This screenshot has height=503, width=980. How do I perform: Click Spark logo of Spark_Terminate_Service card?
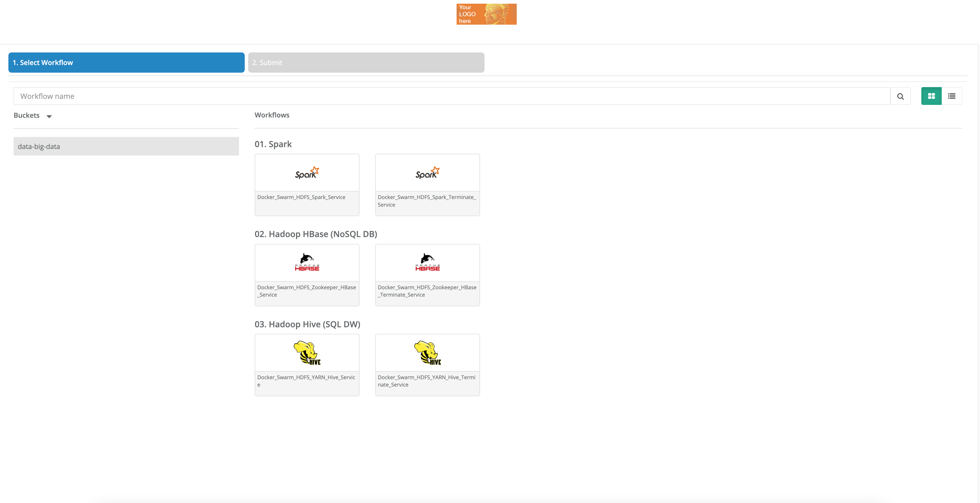(x=427, y=173)
